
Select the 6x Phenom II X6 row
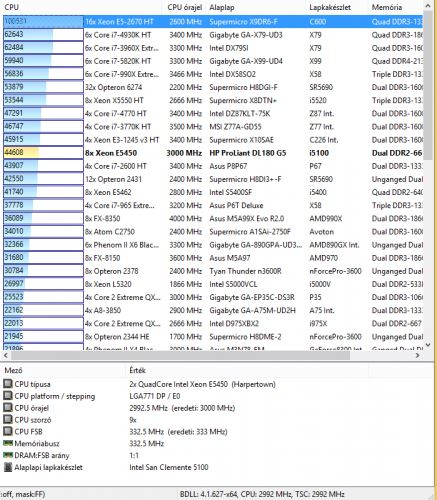click(x=213, y=245)
